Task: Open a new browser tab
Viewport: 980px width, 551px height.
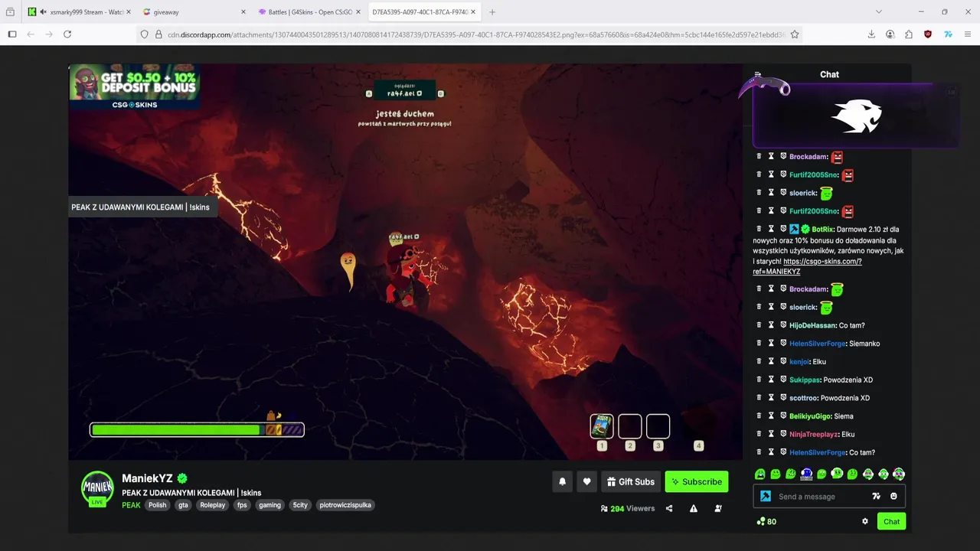Action: 492,12
